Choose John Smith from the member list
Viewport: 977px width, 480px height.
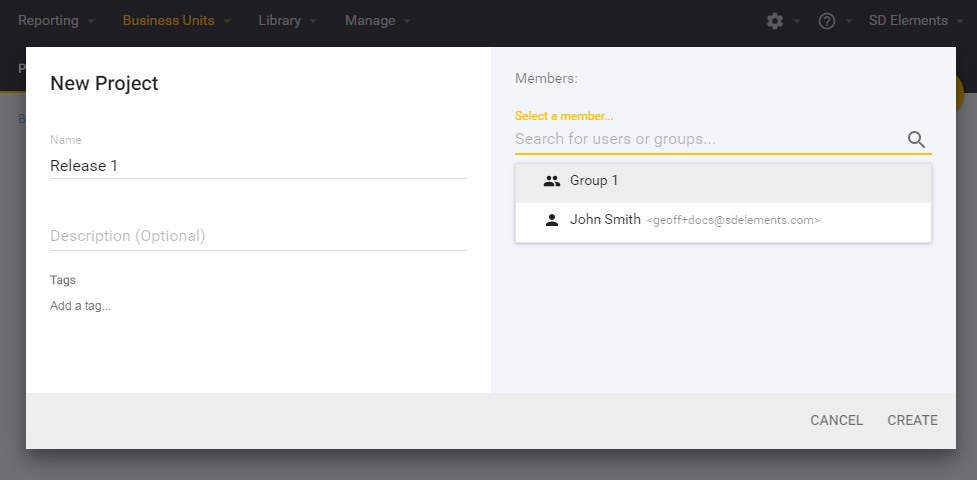(605, 220)
